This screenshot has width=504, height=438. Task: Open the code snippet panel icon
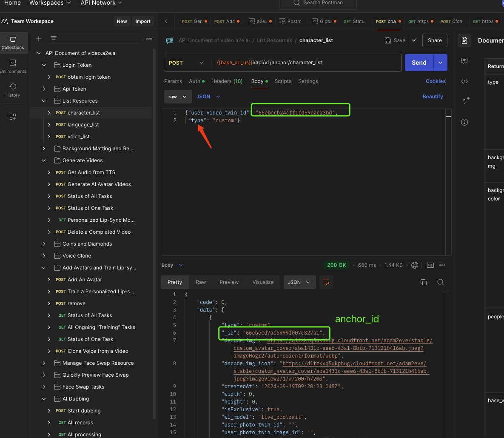[x=464, y=81]
